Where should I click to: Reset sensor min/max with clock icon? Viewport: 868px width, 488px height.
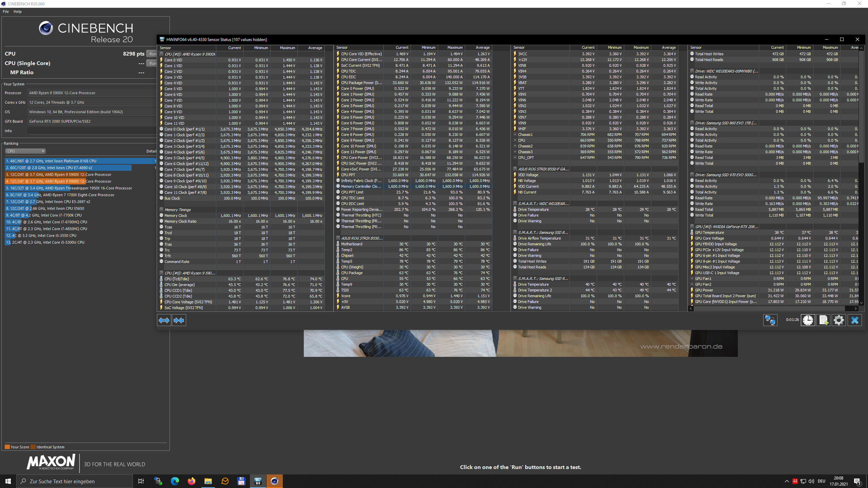(808, 320)
